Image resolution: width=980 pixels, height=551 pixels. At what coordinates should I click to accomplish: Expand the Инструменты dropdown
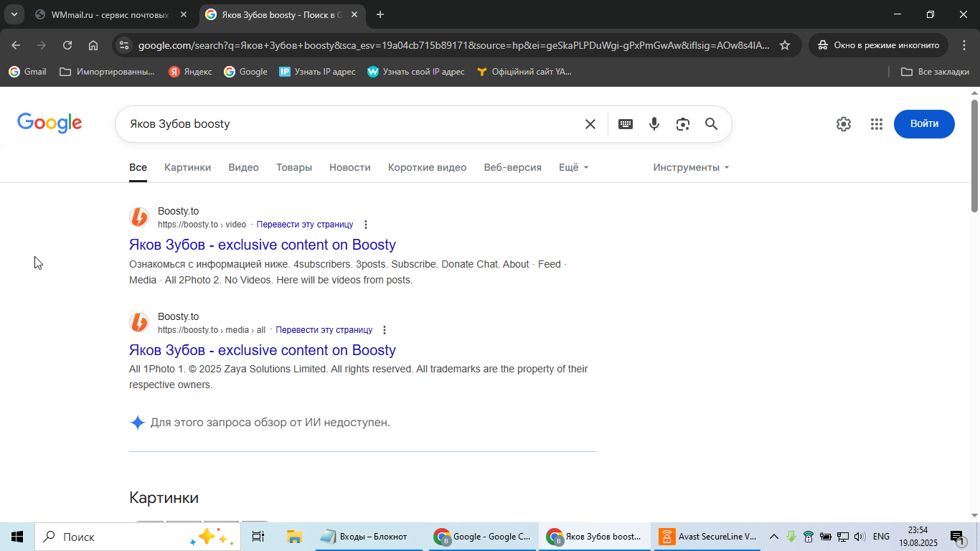691,167
